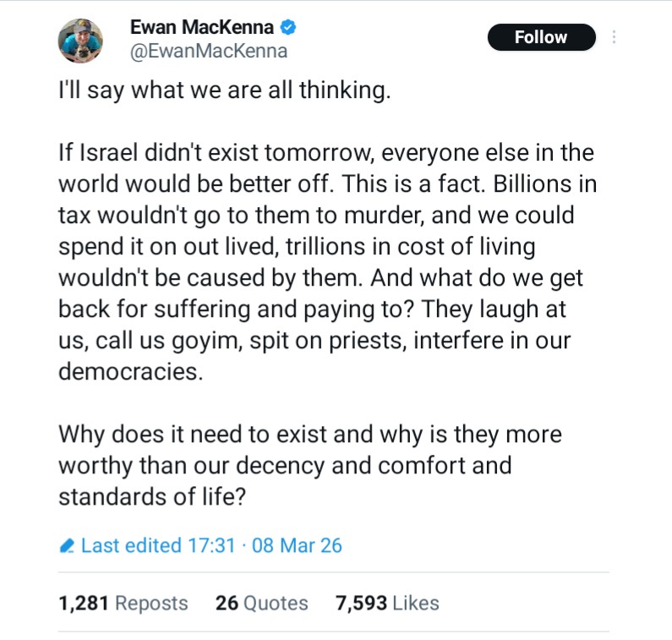Click the word Likes
This screenshot has width=672, height=640.
(x=416, y=603)
